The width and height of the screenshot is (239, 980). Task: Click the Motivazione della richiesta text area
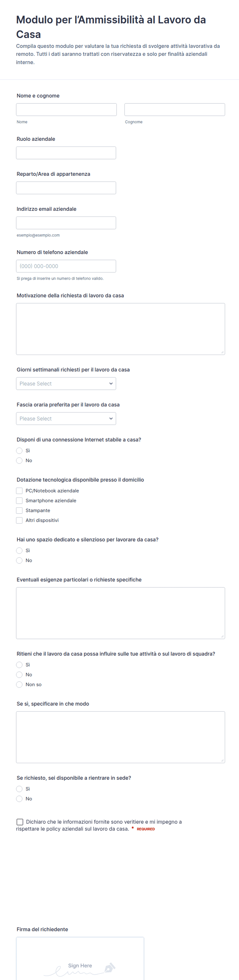tap(121, 329)
